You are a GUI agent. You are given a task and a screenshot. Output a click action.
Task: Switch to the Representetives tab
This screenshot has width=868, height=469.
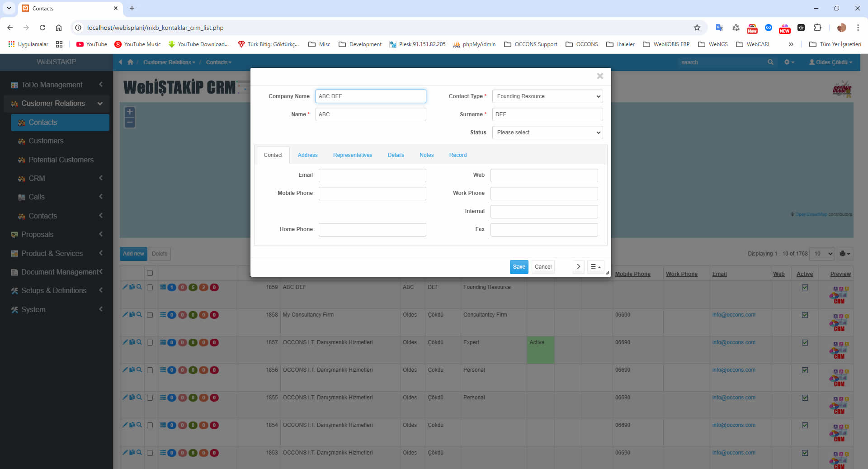click(x=353, y=155)
